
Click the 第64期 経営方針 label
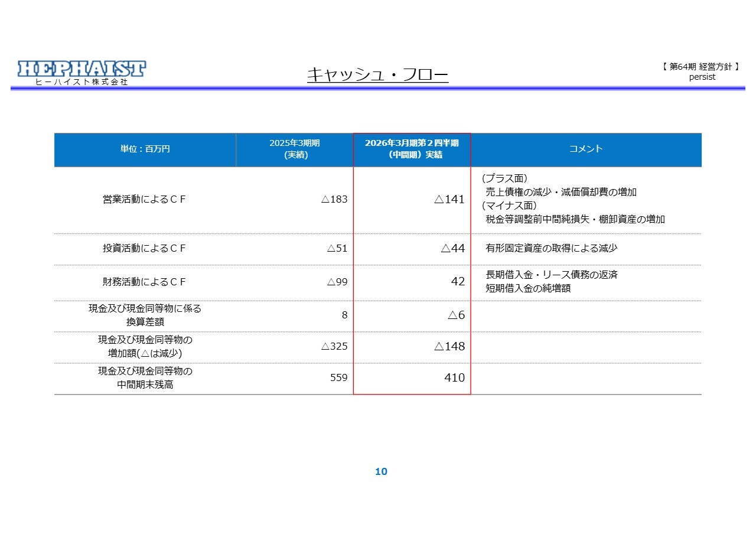point(701,67)
